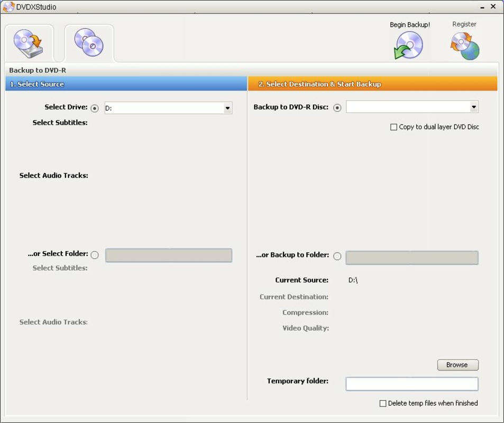This screenshot has width=504, height=423.
Task: Expand the source drive D: dropdown arrow
Action: pyautogui.click(x=227, y=108)
